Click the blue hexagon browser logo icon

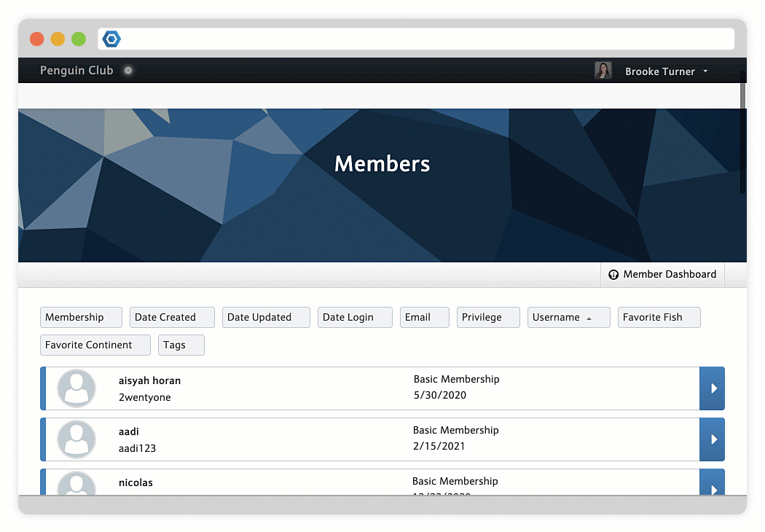point(111,39)
